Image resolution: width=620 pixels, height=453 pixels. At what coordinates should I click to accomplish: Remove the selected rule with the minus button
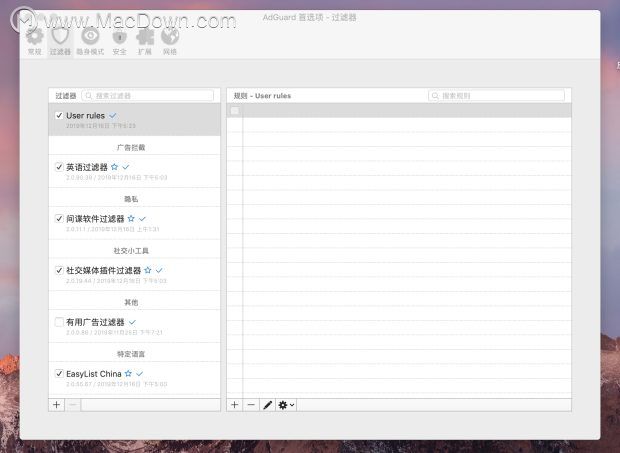(x=251, y=405)
